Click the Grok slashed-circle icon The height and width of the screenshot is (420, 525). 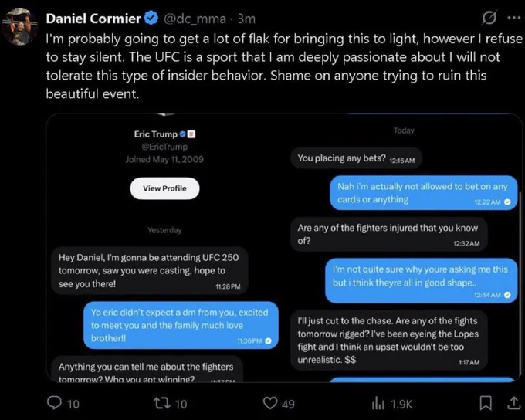click(489, 18)
